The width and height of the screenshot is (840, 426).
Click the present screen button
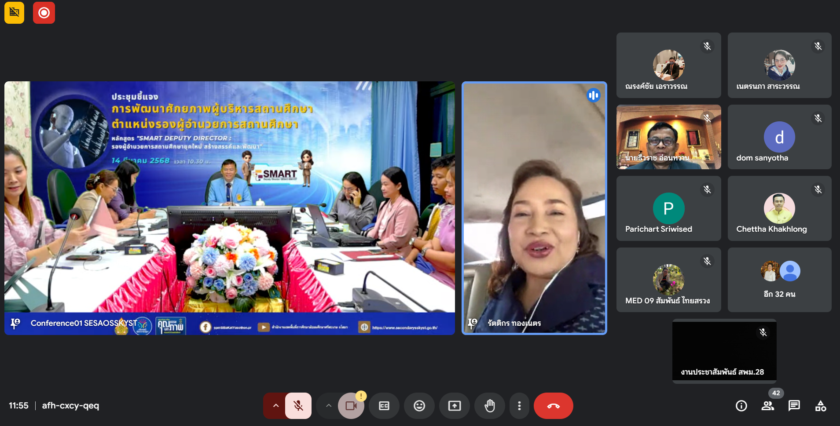pos(454,405)
